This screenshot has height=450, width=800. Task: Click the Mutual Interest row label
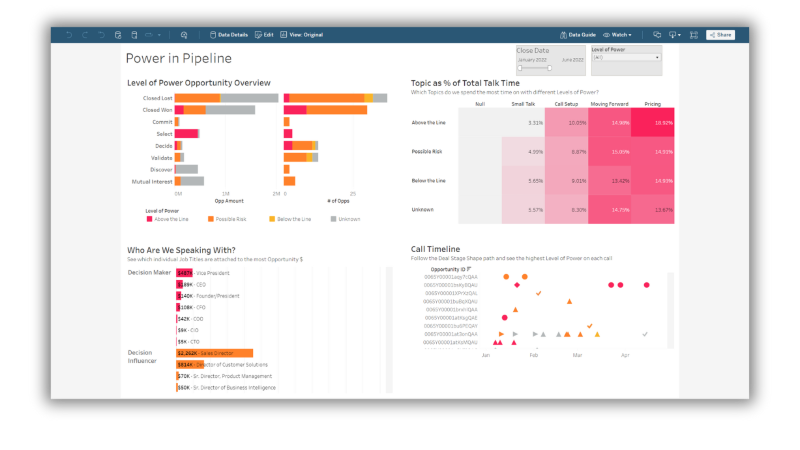(152, 182)
